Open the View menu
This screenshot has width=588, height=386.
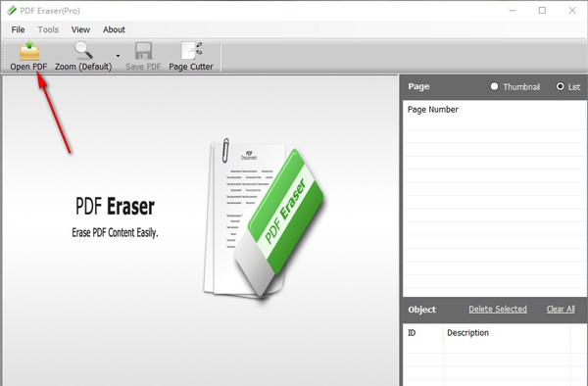coord(80,29)
